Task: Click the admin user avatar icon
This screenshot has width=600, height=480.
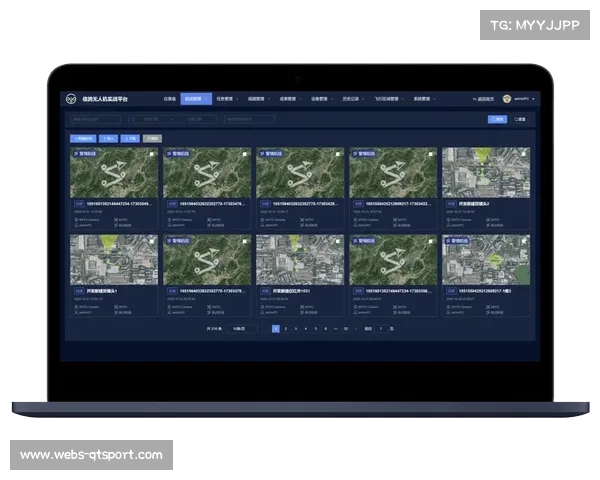Action: click(x=507, y=99)
